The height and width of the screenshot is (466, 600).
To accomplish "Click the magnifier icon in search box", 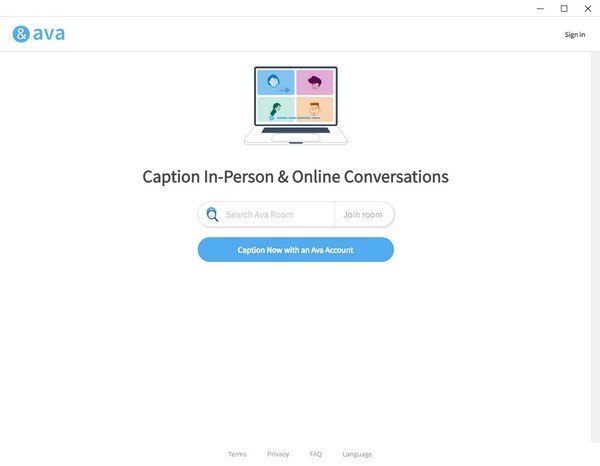I will point(212,214).
